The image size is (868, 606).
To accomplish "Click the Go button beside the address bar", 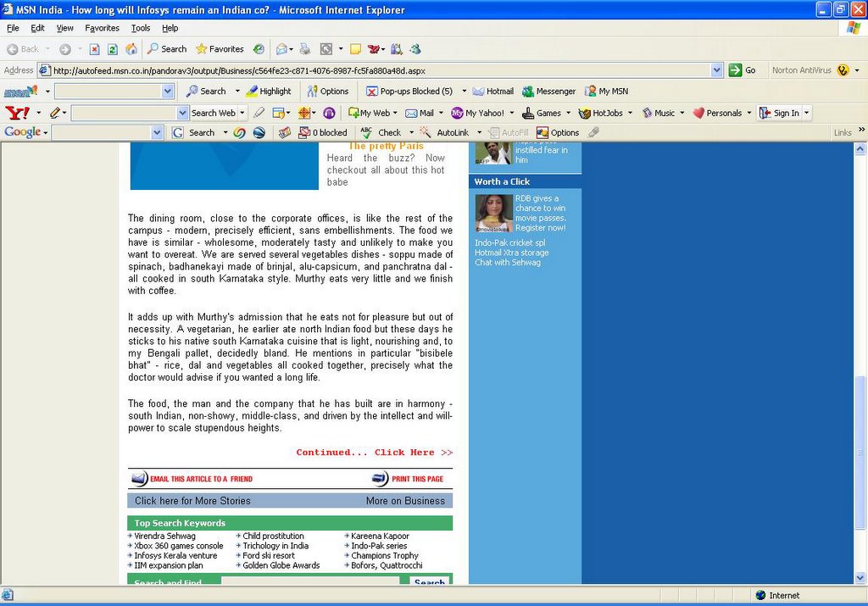I will [743, 70].
